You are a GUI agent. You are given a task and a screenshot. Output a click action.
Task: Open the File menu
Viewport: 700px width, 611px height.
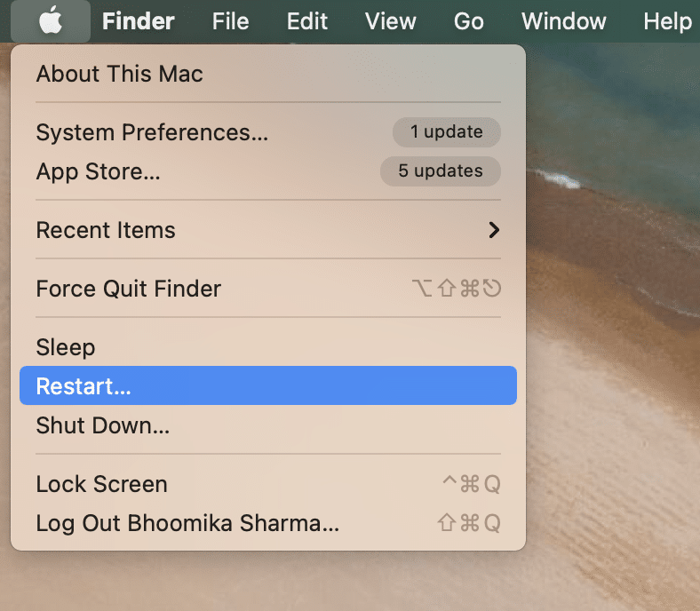pyautogui.click(x=230, y=20)
